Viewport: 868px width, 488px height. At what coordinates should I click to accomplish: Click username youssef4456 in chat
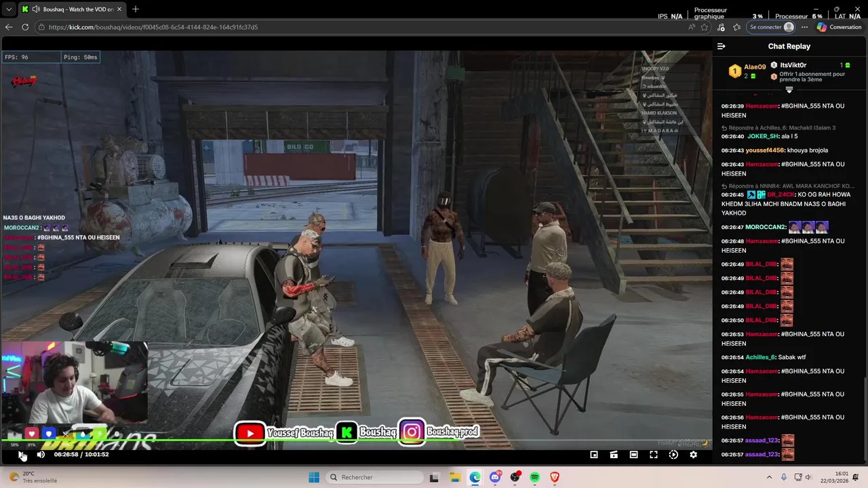point(765,150)
